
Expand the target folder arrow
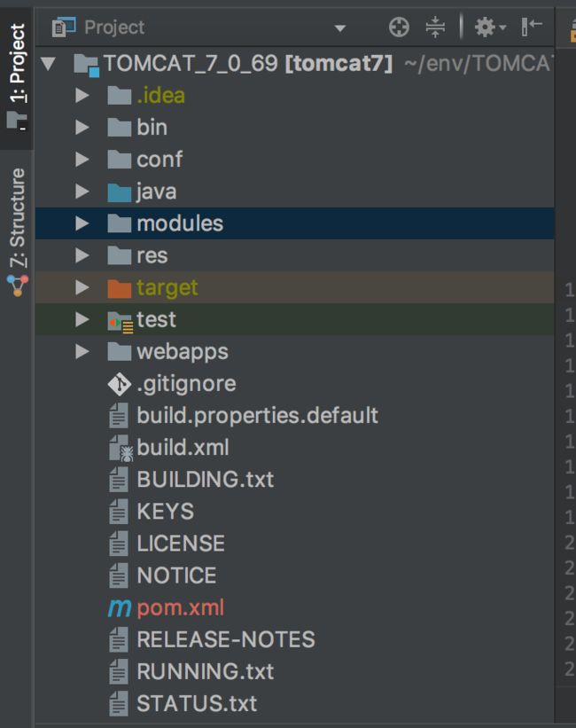[82, 287]
